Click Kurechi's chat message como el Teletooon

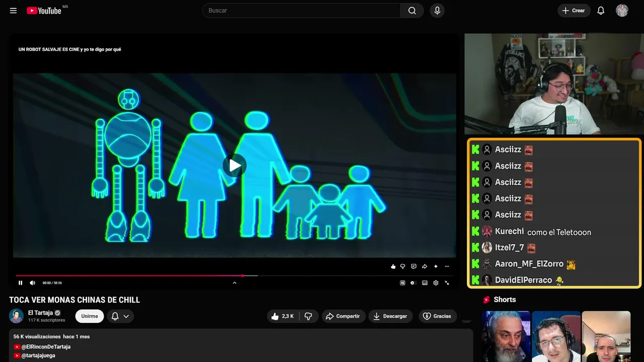coord(559,232)
